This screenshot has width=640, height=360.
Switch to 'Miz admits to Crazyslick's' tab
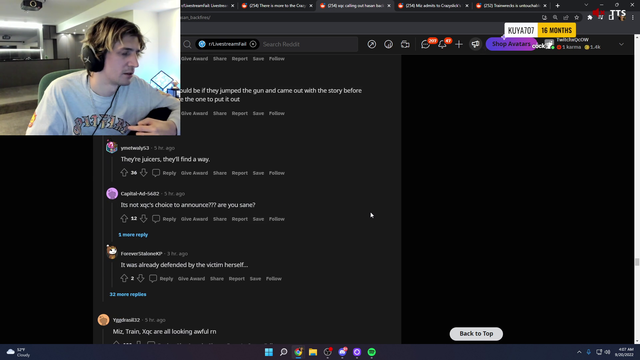click(x=433, y=6)
